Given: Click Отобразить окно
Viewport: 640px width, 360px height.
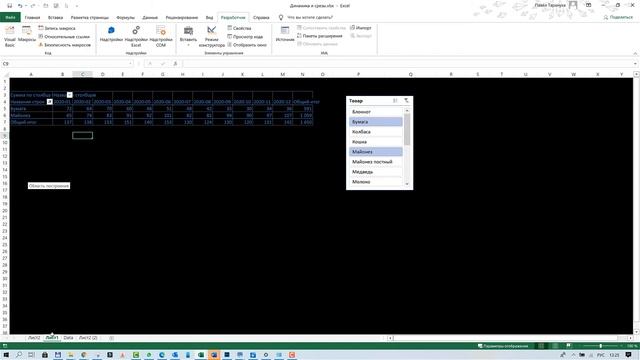Looking at the screenshot, I should click(247, 45).
